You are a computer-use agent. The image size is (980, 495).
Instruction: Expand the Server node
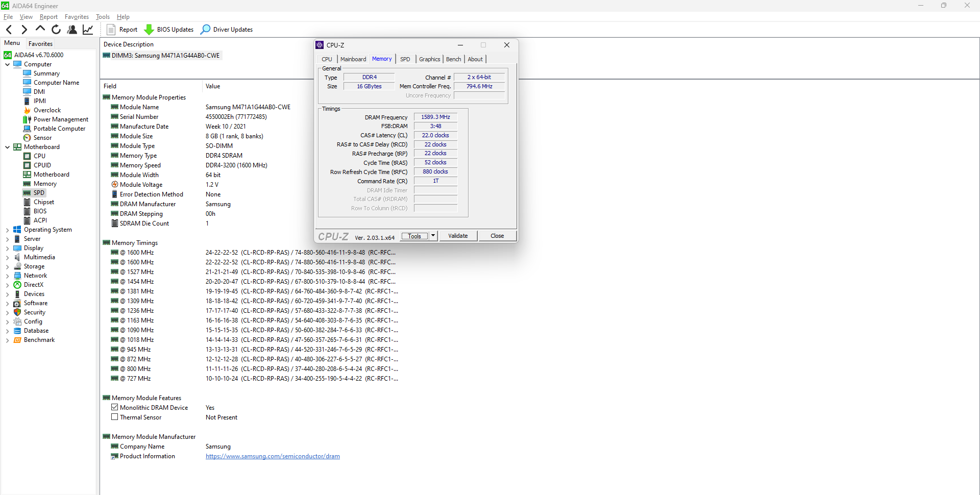tap(7, 239)
